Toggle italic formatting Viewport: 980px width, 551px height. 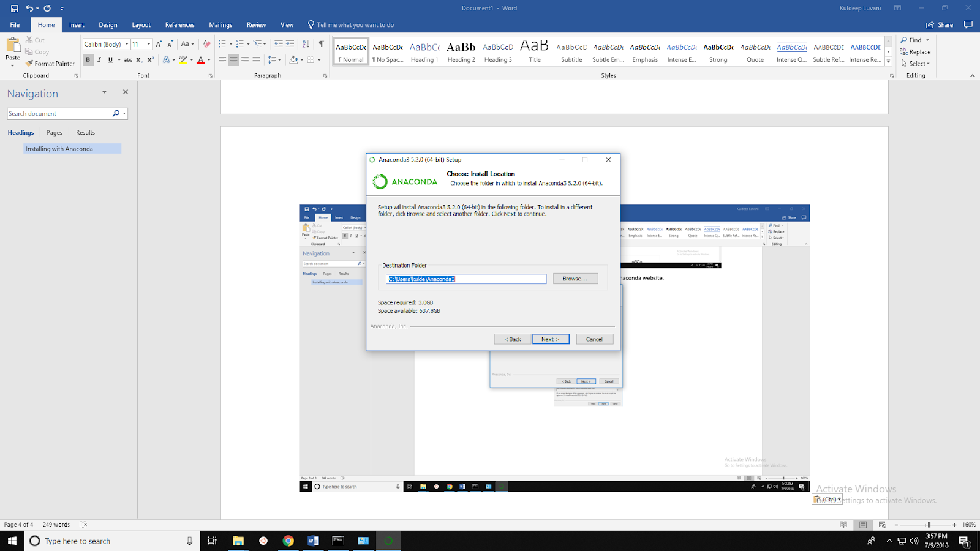(99, 59)
